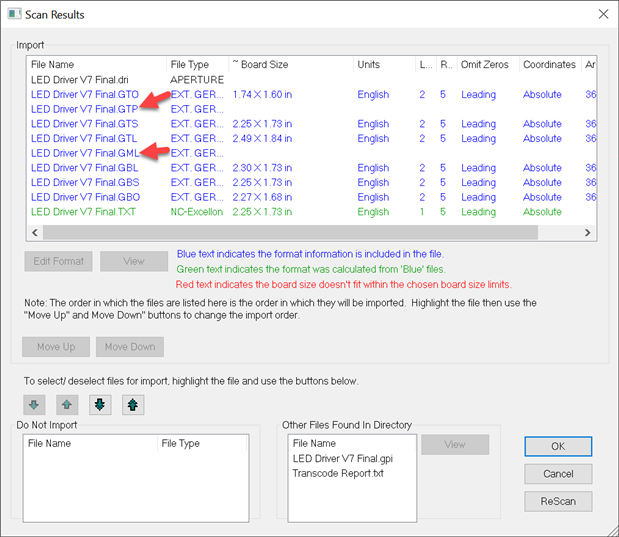Click the File Type column header in Import

(x=197, y=64)
